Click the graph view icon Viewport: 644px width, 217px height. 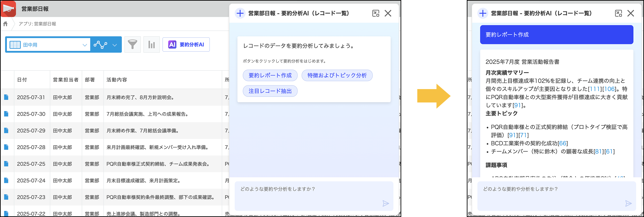coord(100,45)
